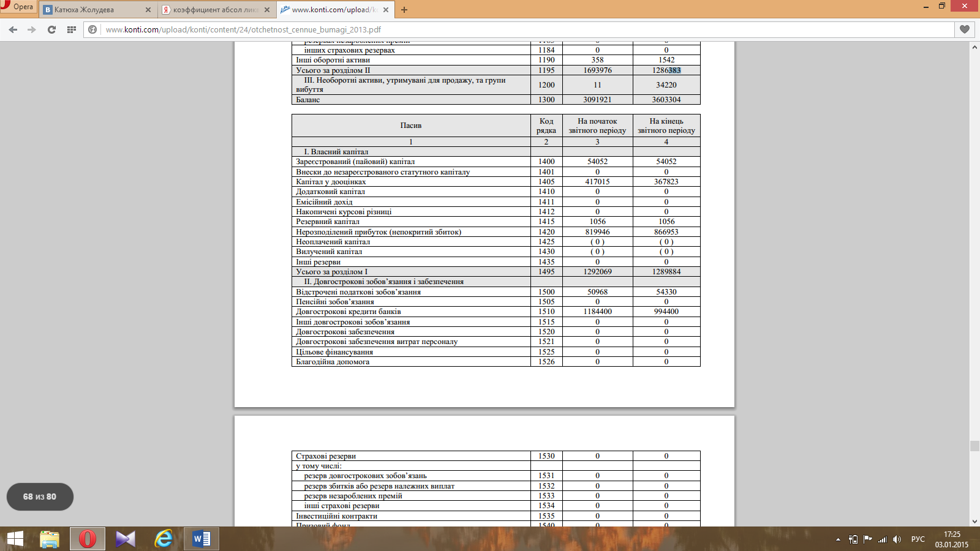This screenshot has height=551, width=980.
Task: Click the На початок звітного періоду header
Action: point(597,126)
